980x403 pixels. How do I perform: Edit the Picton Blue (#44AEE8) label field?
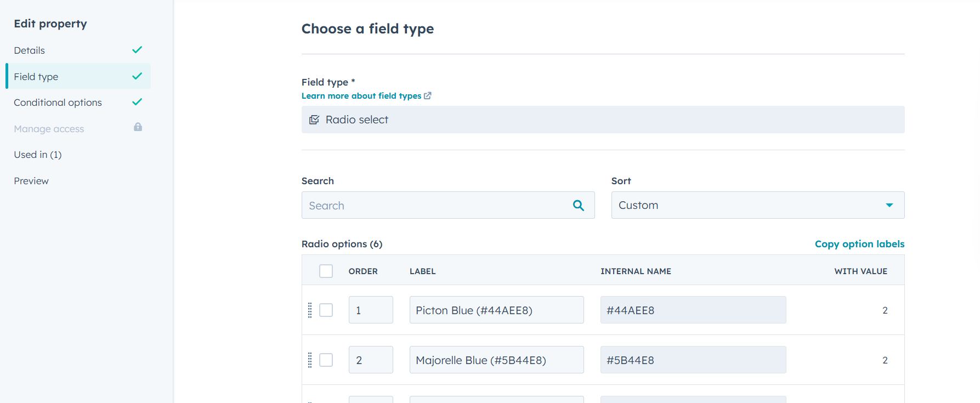[x=497, y=310]
